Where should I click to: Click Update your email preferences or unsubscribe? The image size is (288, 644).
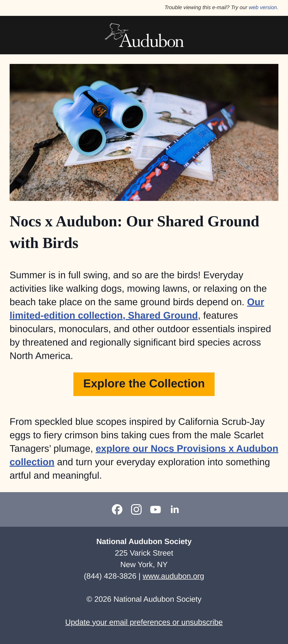144,622
